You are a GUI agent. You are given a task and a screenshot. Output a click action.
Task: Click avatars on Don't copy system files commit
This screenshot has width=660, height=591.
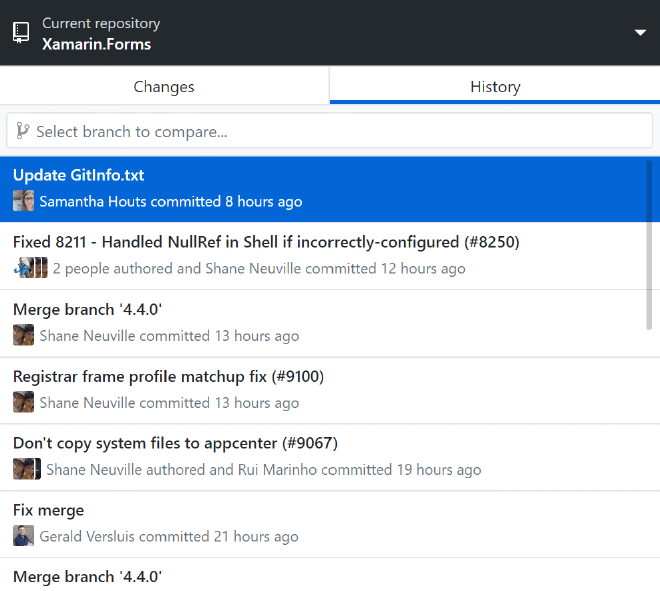click(27, 469)
